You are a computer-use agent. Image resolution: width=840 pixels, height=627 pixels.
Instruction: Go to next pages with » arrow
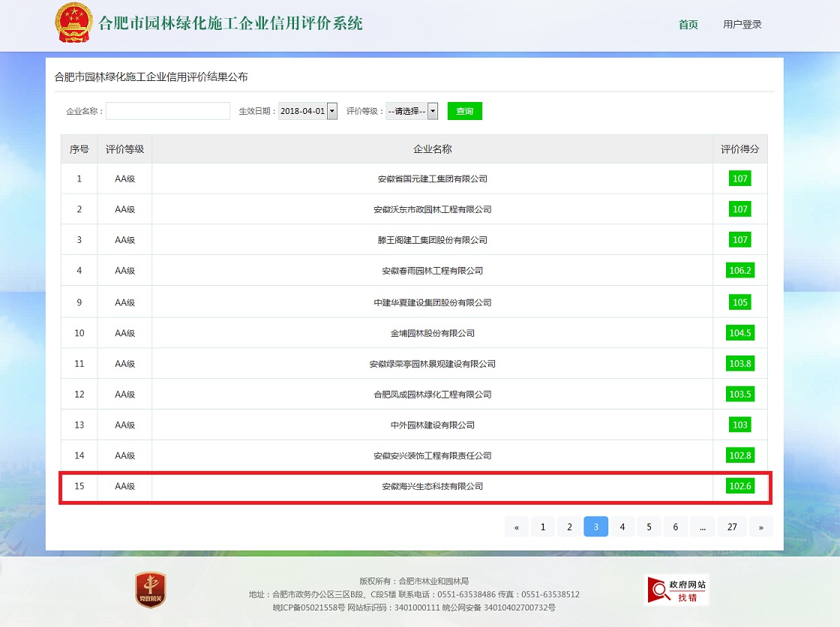click(760, 527)
